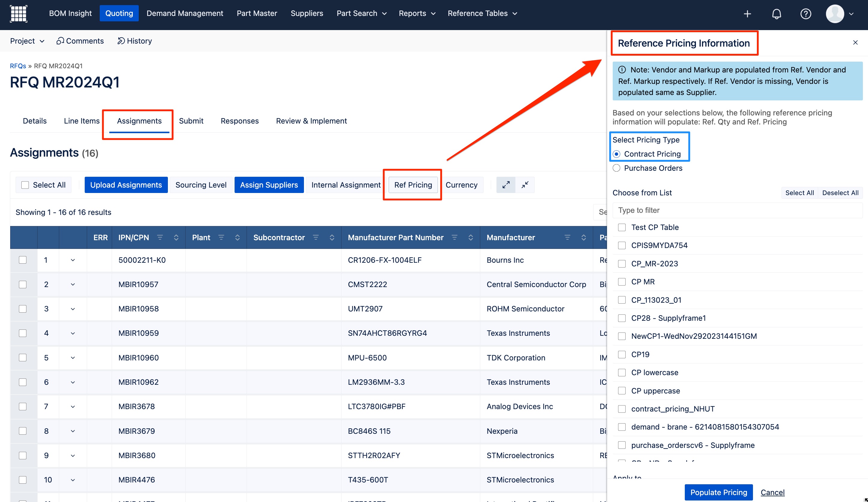868x502 pixels.
Task: Open the app grid launcher icon
Action: click(x=19, y=14)
